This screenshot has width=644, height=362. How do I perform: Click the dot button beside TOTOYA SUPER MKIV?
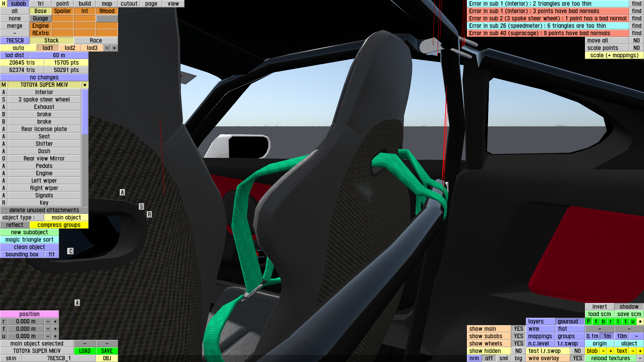[85, 85]
